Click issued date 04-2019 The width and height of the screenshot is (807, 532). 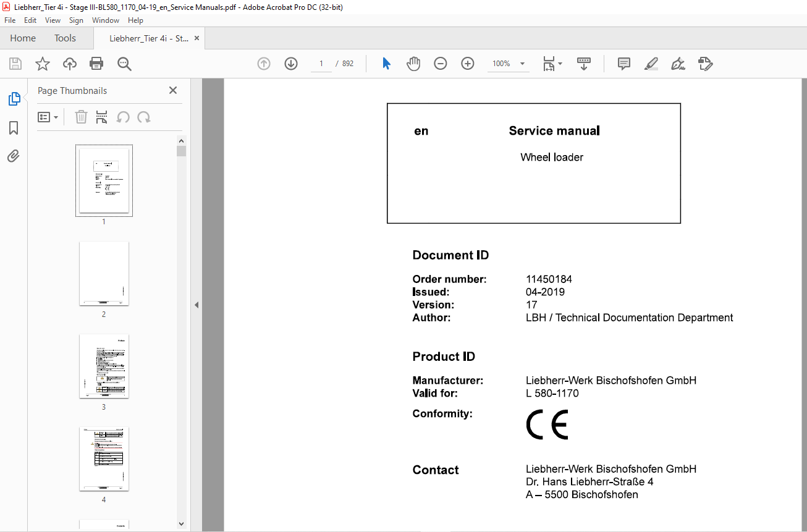pyautogui.click(x=545, y=292)
